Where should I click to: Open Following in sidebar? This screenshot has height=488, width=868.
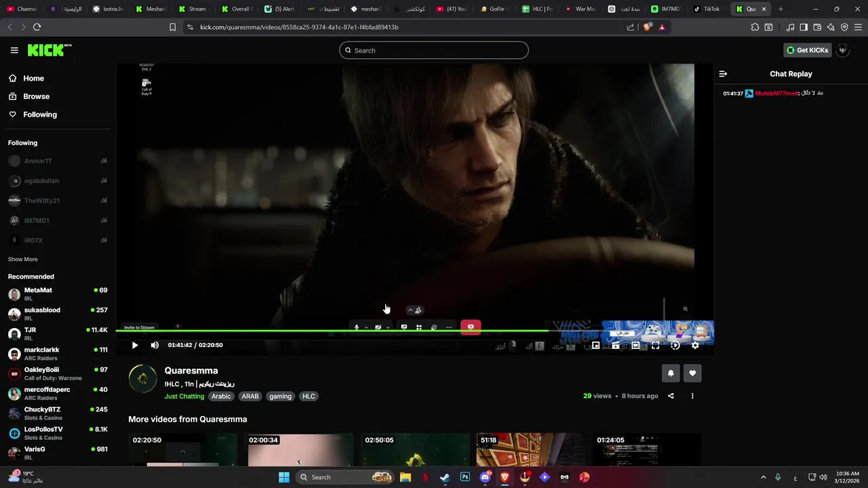pyautogui.click(x=40, y=115)
